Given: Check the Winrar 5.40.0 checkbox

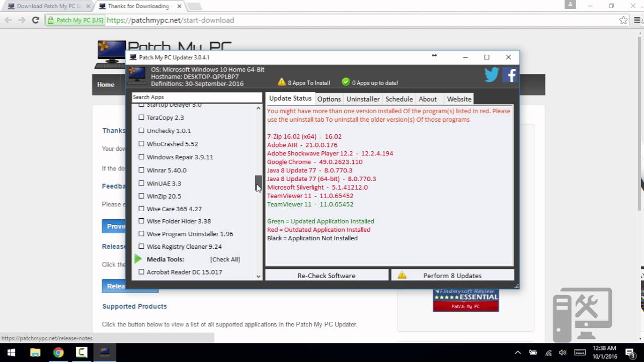Looking at the screenshot, I should pos(141,170).
